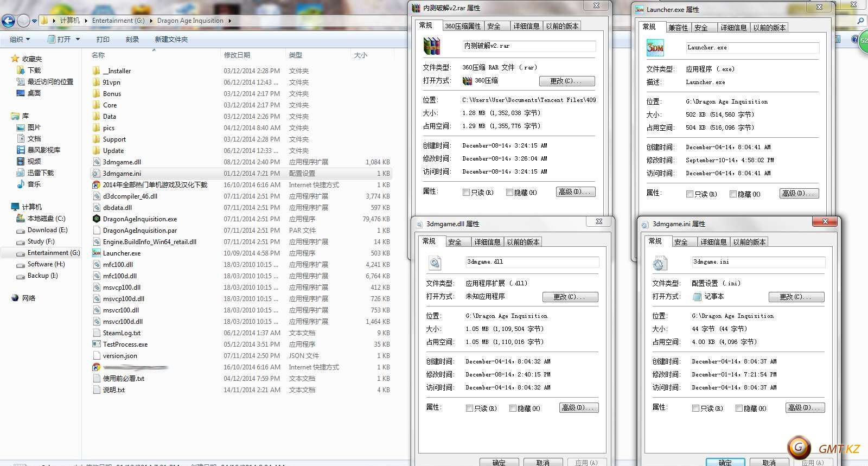This screenshot has width=868, height=466.
Task: Sort files by the 大小 column header
Action: 371,55
